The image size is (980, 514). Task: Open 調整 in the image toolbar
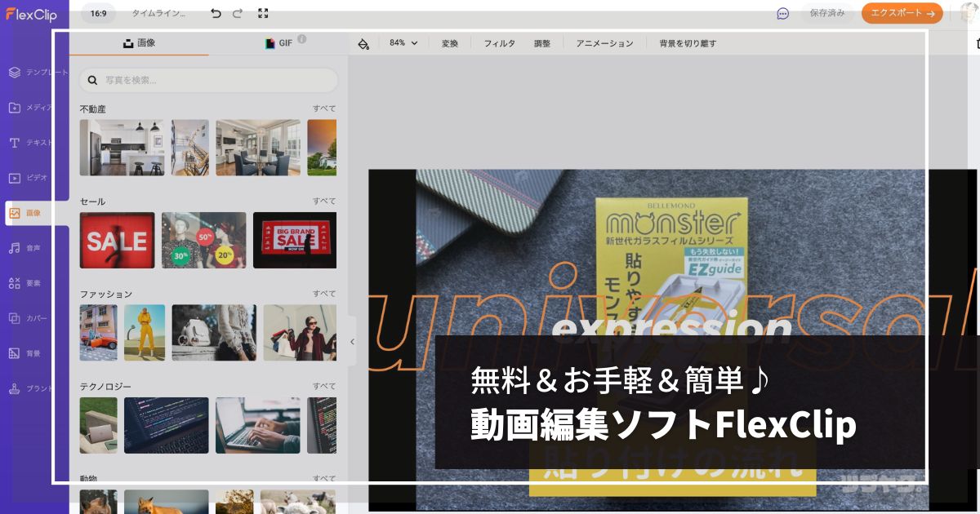click(x=542, y=43)
